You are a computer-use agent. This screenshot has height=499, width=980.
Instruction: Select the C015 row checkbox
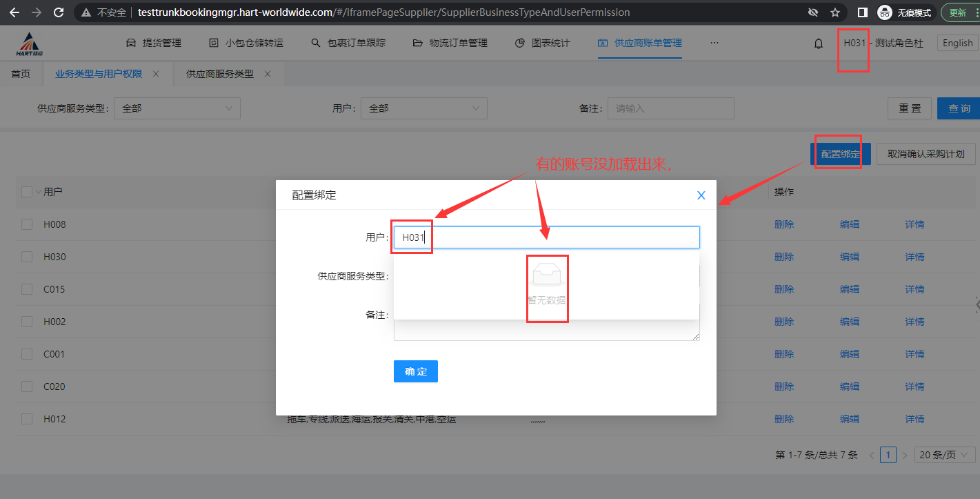pos(27,289)
